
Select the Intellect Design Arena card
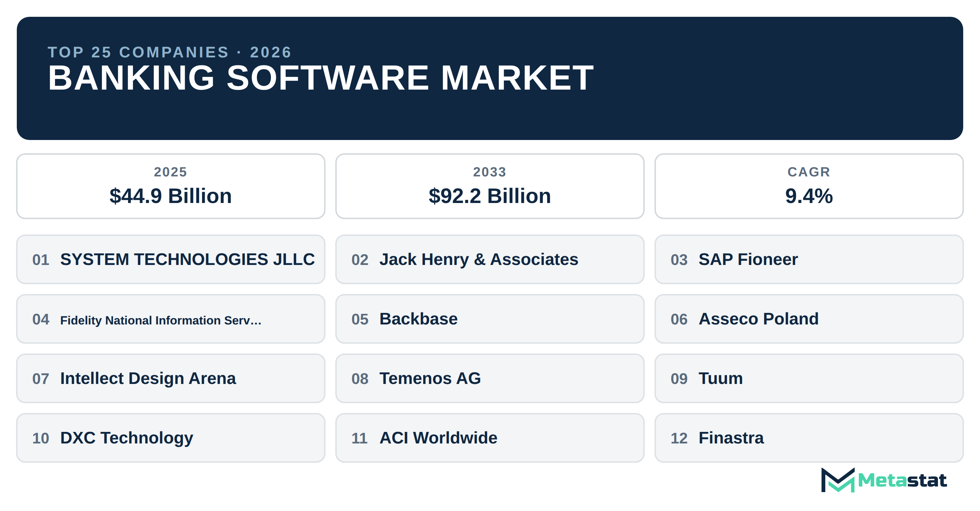coord(171,379)
